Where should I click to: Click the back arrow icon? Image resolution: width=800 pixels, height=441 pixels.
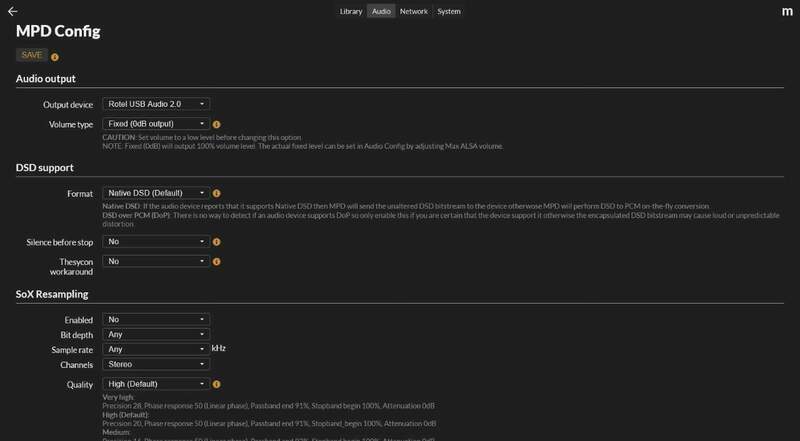[x=13, y=11]
